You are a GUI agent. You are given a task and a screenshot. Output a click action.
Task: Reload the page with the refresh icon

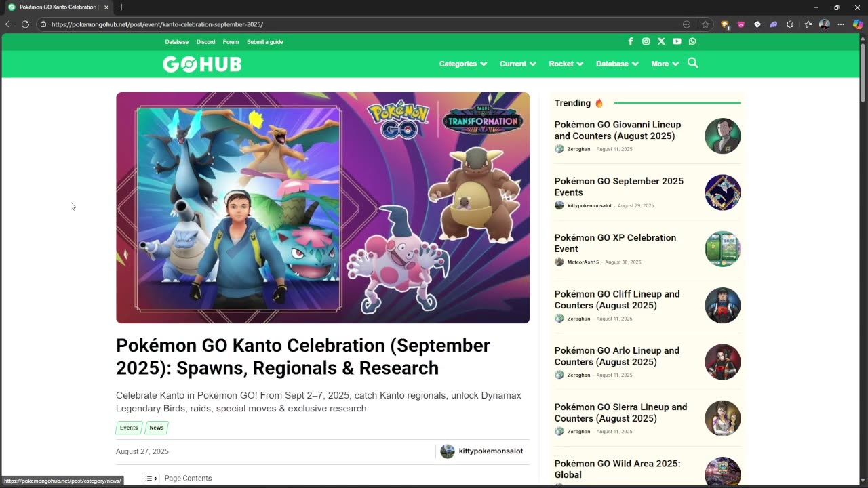(x=25, y=24)
